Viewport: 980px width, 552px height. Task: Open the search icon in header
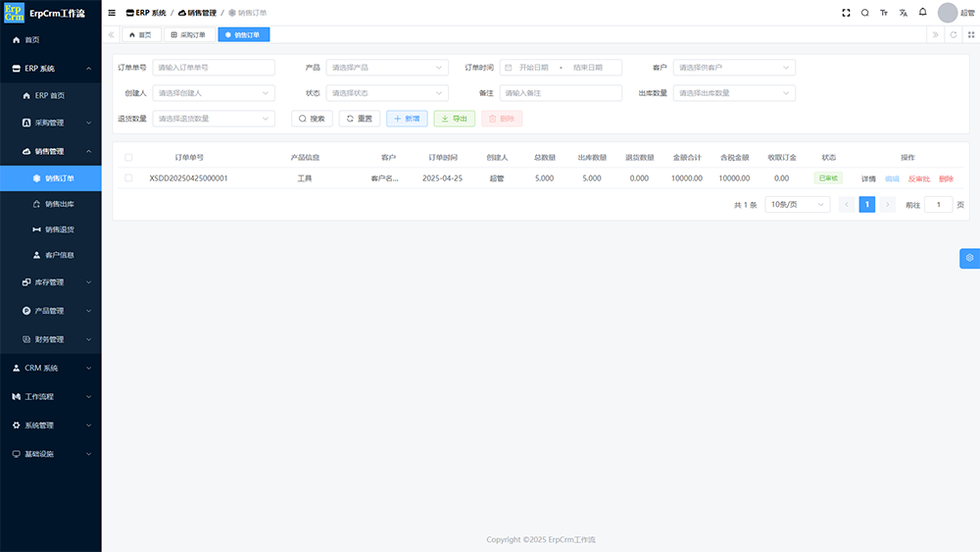(865, 13)
